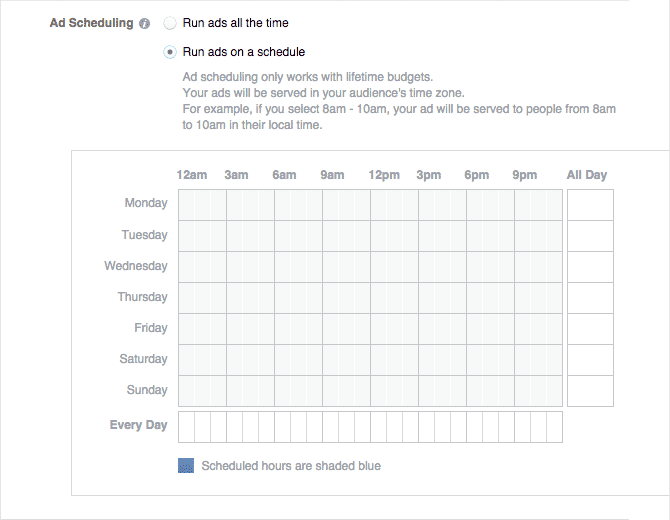Toggle All Day box for Saturday

(x=591, y=360)
